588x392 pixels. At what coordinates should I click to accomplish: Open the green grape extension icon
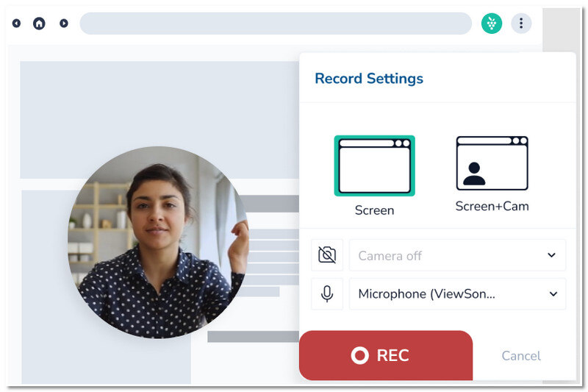[x=492, y=24]
